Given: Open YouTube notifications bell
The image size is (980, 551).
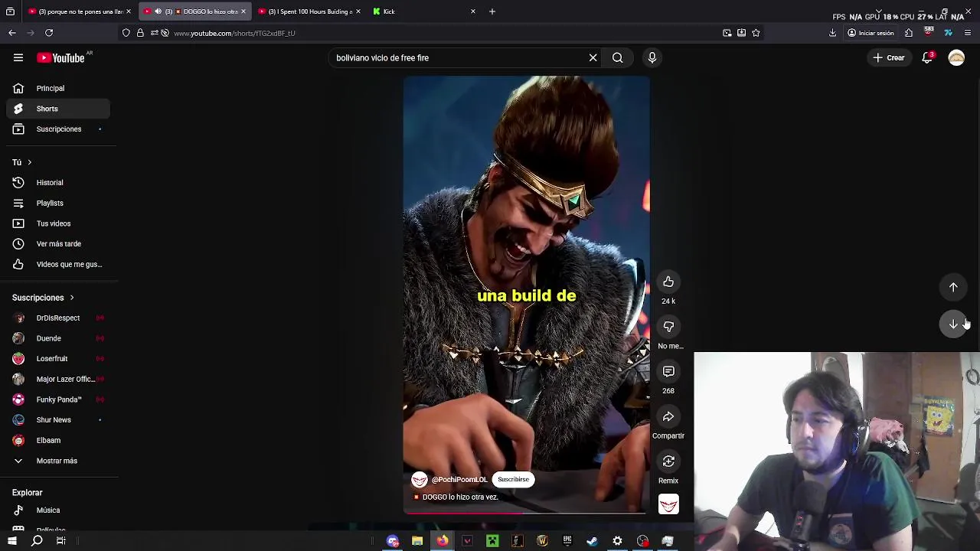Looking at the screenshot, I should click(927, 57).
